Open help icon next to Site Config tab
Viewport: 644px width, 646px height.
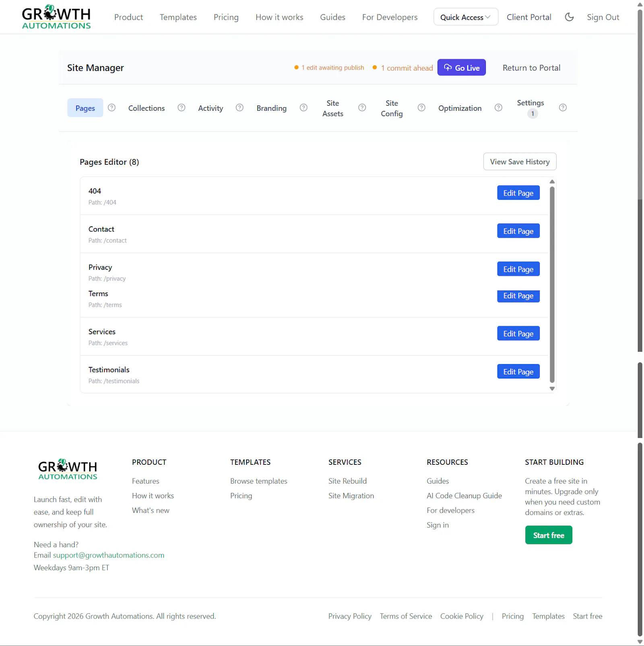(x=421, y=108)
